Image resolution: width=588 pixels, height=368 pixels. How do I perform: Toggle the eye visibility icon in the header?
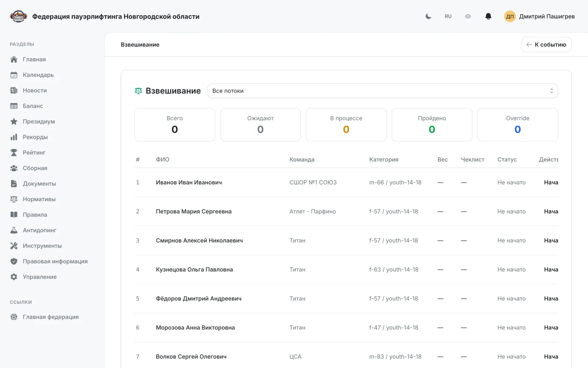(x=468, y=16)
